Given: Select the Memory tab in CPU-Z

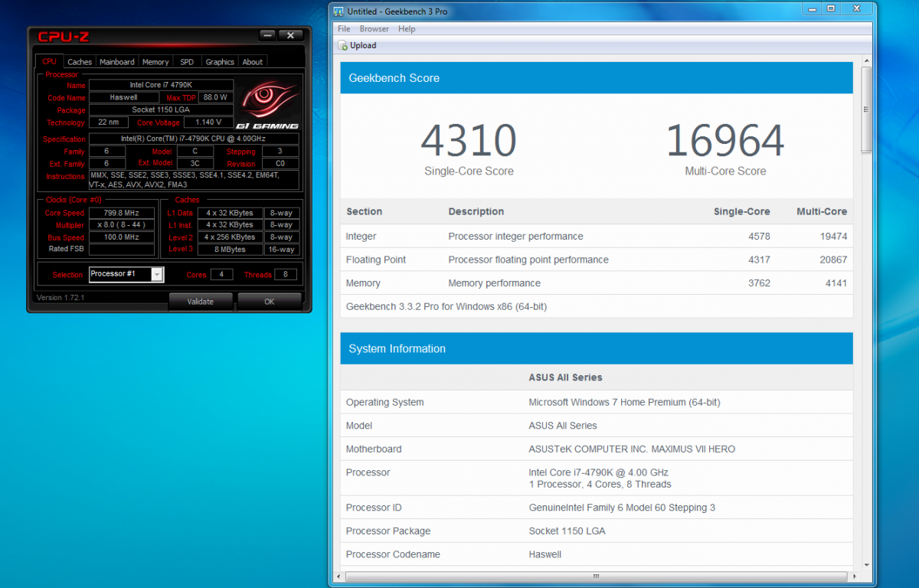Looking at the screenshot, I should coord(155,62).
